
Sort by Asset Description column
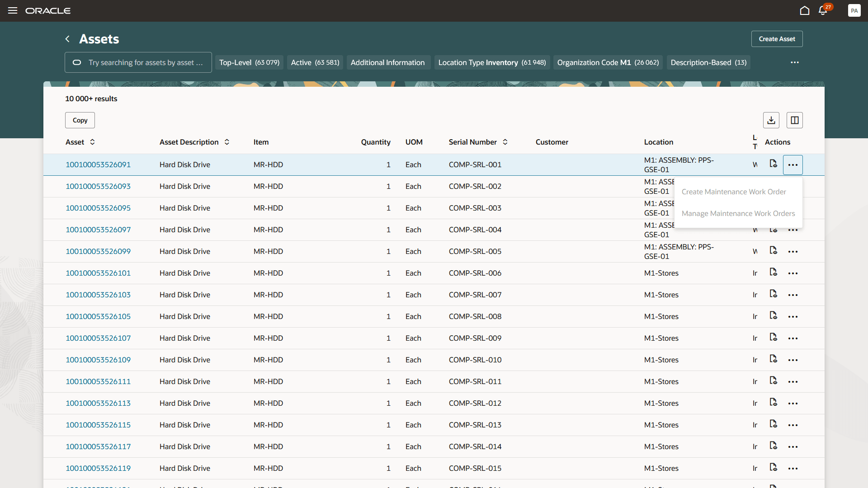coord(227,142)
